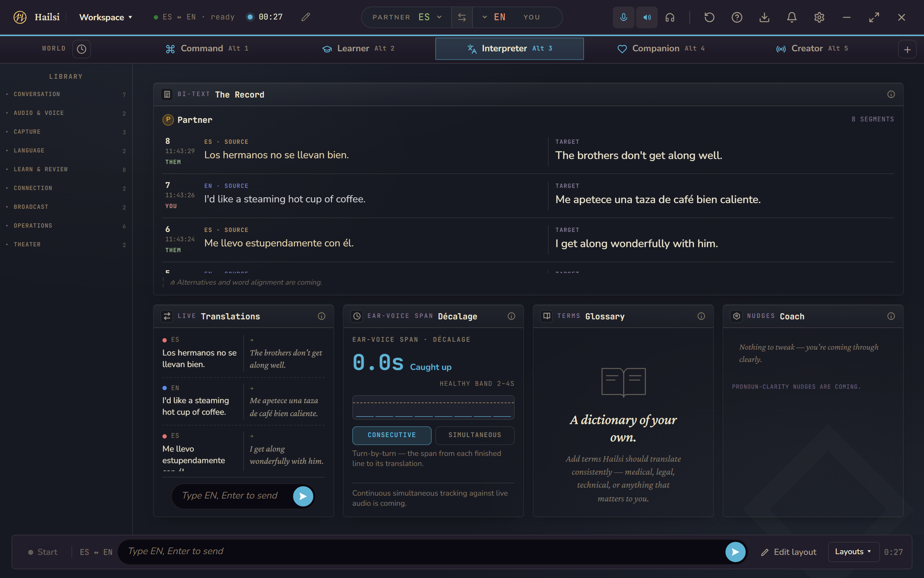Send the message in the Translations panel
Screen dimensions: 924x578
pos(303,496)
